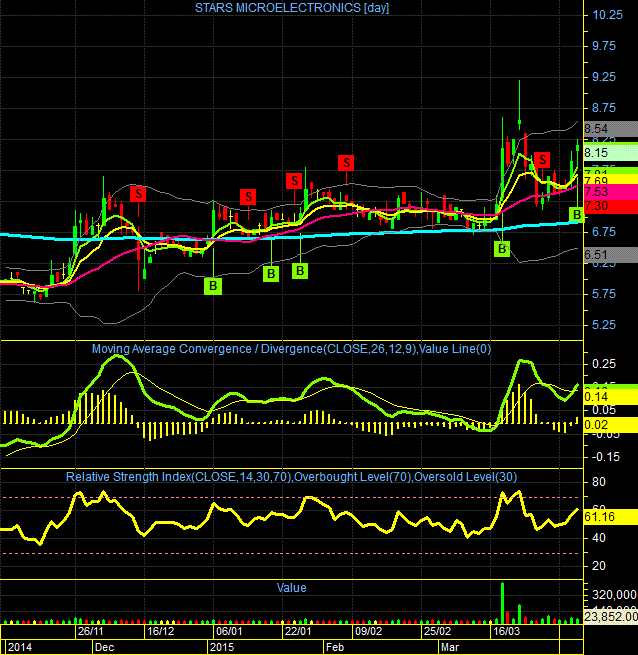
Task: Select the B buy marker just before 22/01
Action: click(271, 274)
